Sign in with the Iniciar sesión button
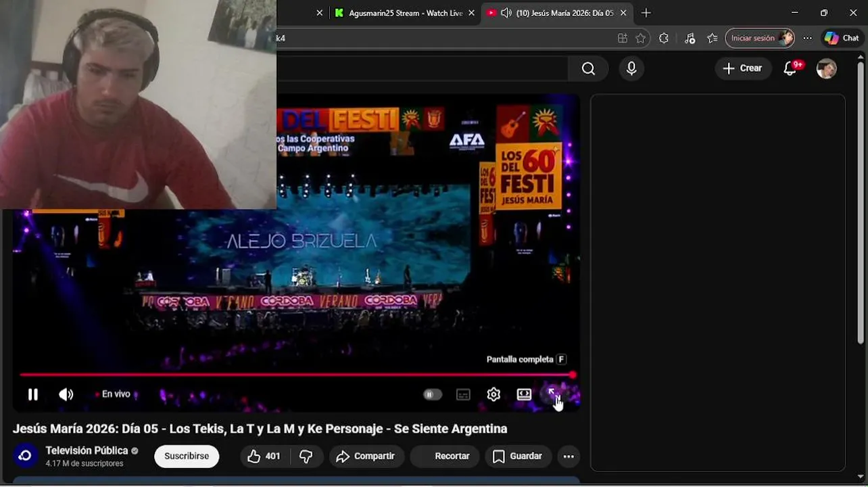The image size is (868, 487). [x=760, y=39]
